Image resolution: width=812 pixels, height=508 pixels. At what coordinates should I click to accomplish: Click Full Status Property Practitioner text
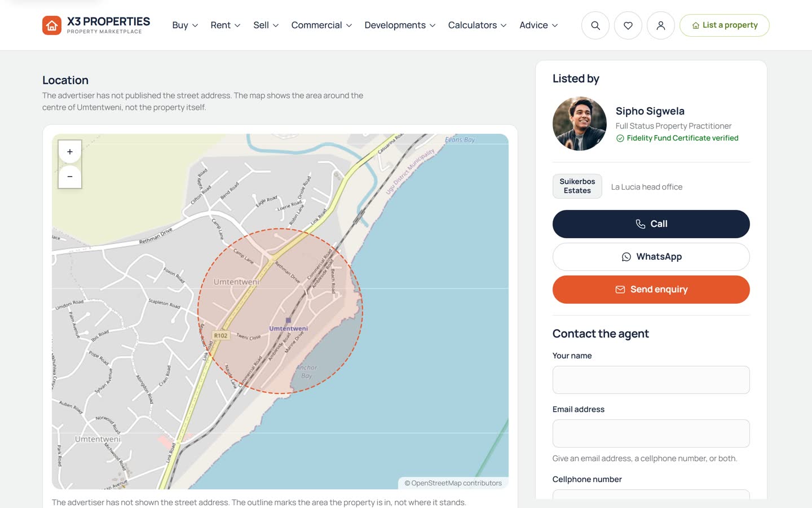click(x=673, y=126)
